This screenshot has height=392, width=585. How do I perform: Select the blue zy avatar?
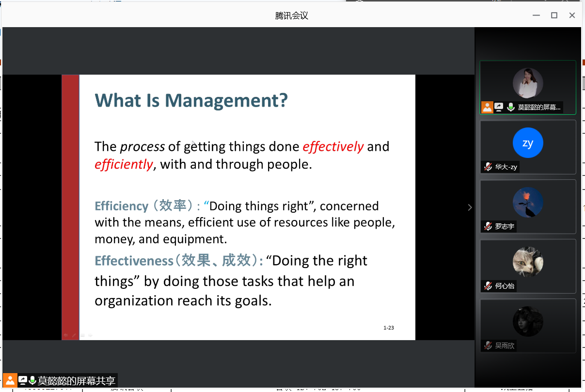coord(528,143)
